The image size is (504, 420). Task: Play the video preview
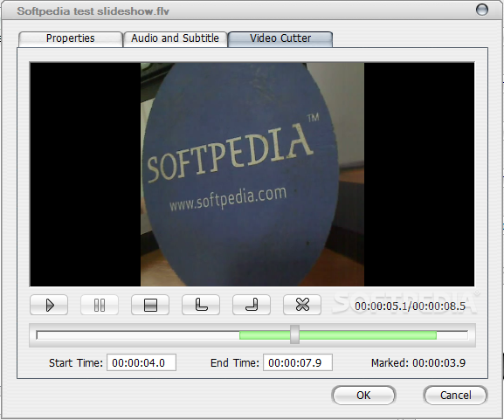click(49, 305)
